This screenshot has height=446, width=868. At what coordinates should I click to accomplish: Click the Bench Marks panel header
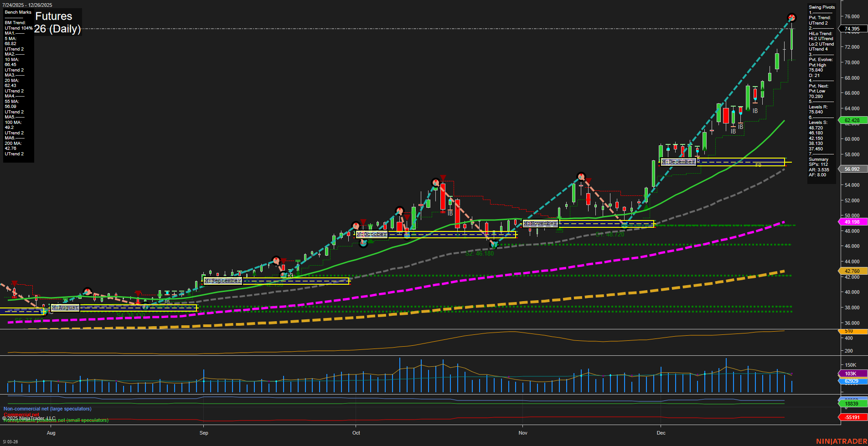click(x=18, y=12)
